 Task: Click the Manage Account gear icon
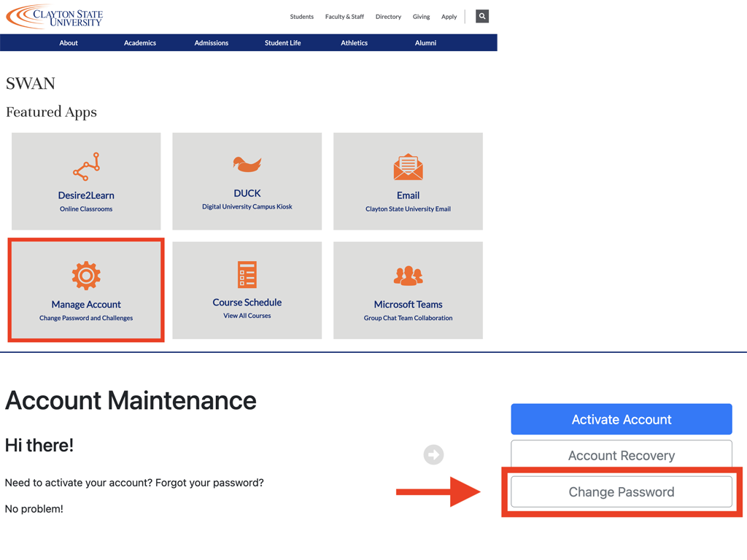(x=86, y=276)
